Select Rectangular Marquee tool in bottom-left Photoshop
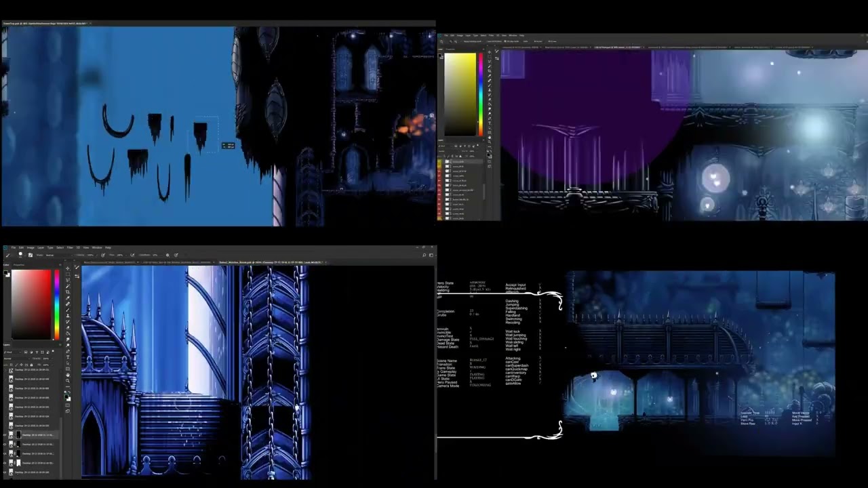868x488 pixels. (x=68, y=274)
